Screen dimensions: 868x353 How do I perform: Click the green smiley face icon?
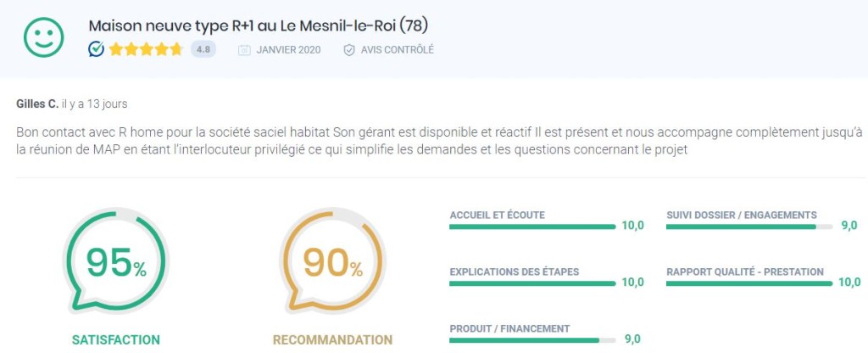click(x=44, y=37)
